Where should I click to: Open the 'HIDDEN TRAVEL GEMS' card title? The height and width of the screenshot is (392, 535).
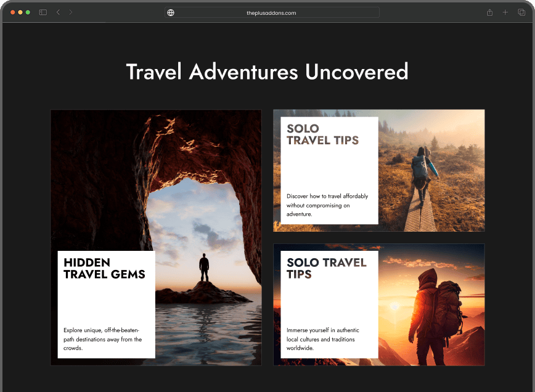[x=105, y=268]
